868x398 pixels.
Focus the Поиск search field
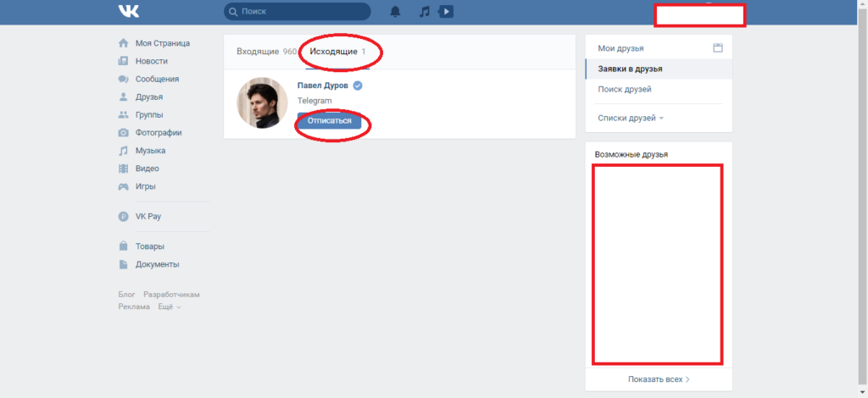tap(298, 11)
